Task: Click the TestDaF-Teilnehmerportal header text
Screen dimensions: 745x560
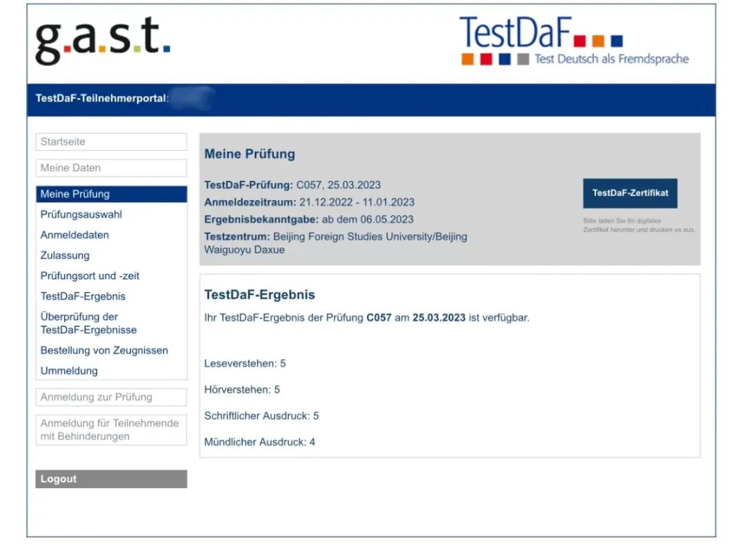Action: [102, 99]
